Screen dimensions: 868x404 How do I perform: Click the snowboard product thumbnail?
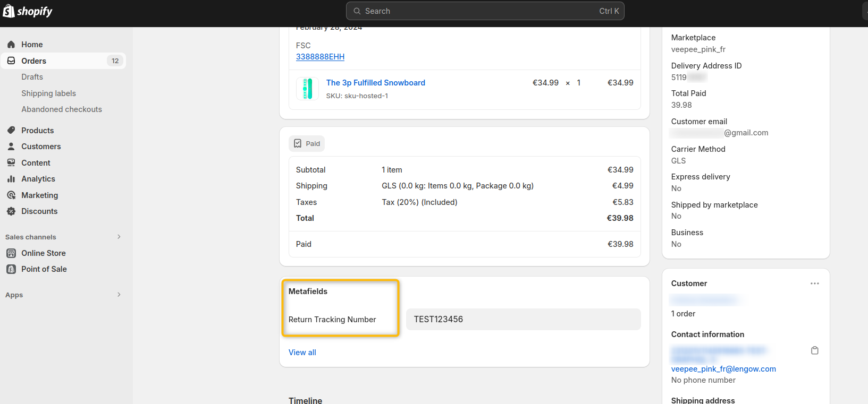click(307, 89)
